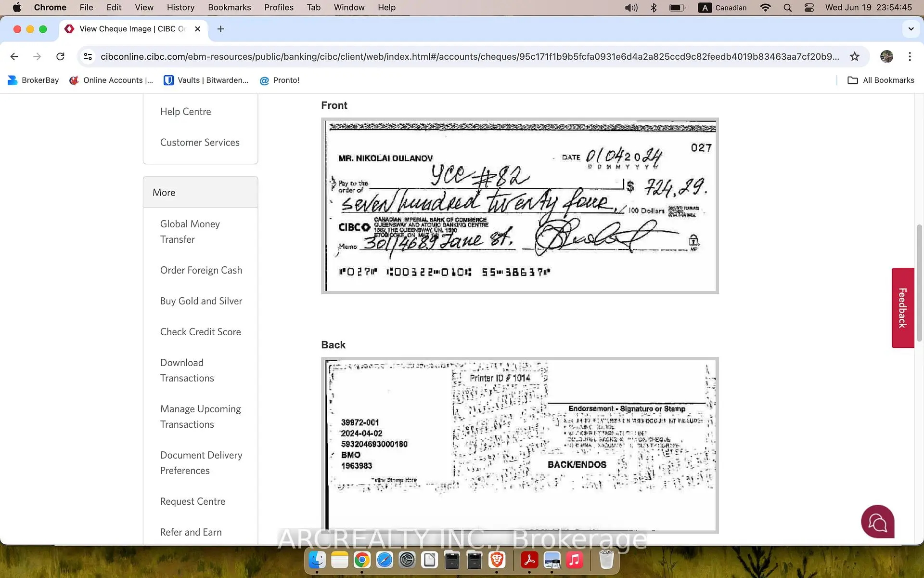Click the page reload icon

pyautogui.click(x=60, y=57)
